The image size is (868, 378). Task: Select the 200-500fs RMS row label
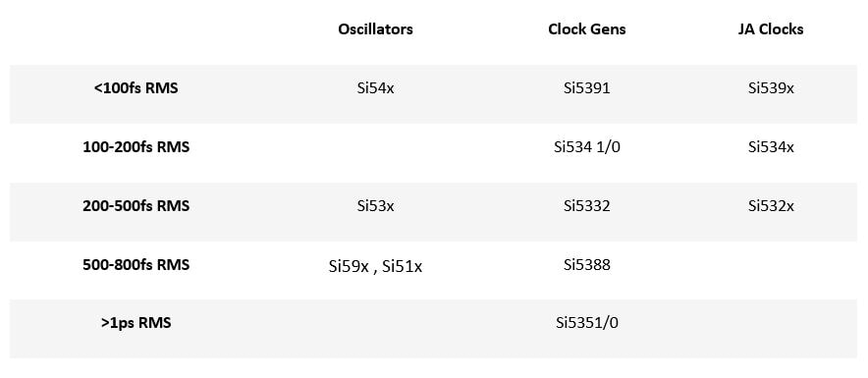136,206
